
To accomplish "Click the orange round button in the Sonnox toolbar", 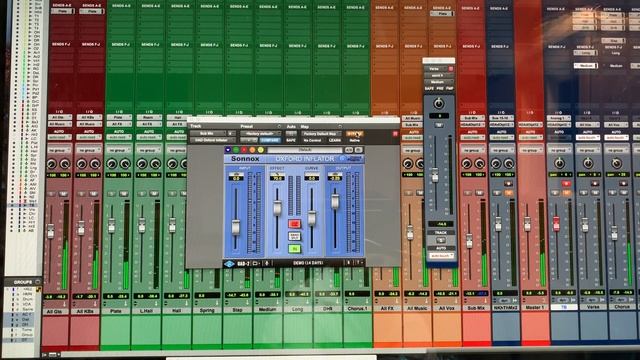I will (252, 150).
